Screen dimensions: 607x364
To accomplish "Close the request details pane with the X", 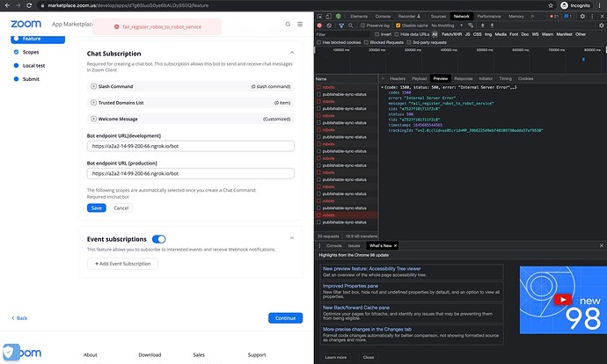I will point(383,78).
